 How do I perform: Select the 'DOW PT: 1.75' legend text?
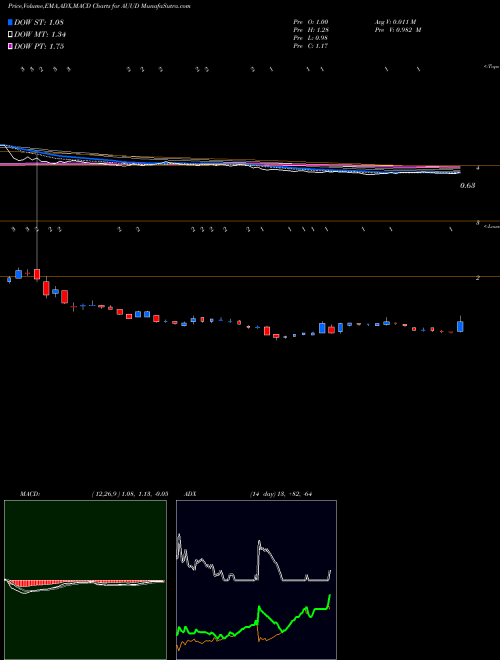click(x=39, y=46)
